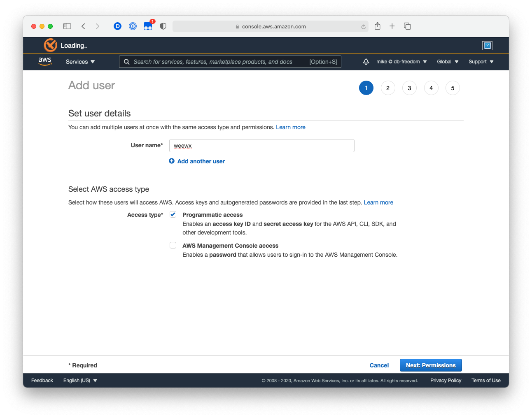Open the Safari share icon
This screenshot has height=418, width=532.
(378, 26)
